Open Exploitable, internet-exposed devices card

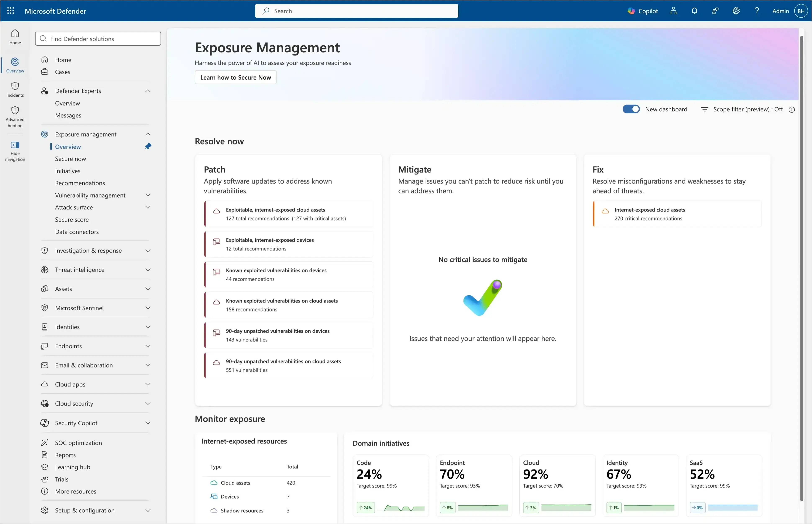[288, 244]
